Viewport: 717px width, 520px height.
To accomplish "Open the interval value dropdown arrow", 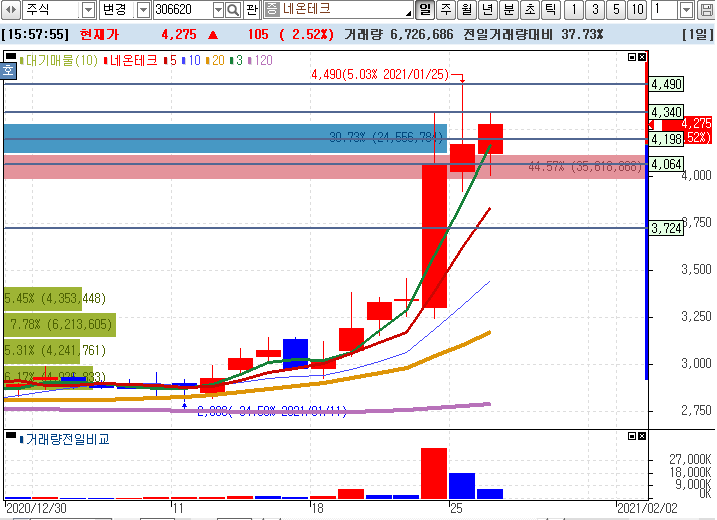I will [686, 10].
